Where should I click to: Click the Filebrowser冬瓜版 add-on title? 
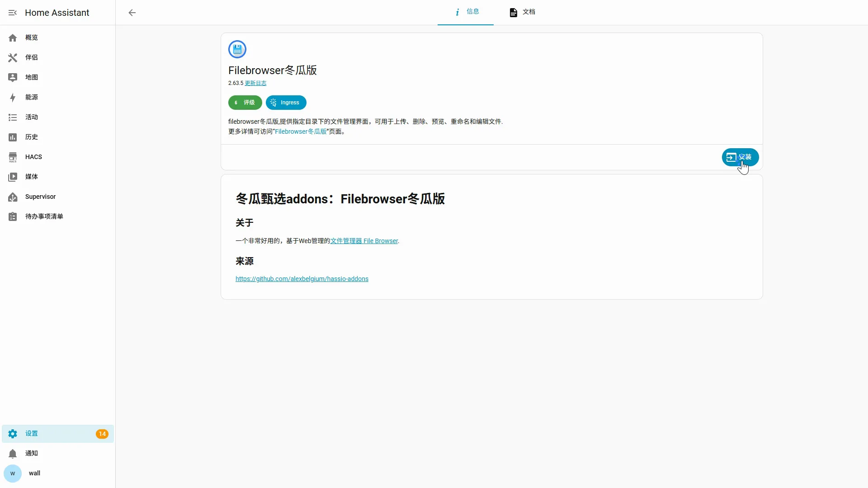[273, 70]
